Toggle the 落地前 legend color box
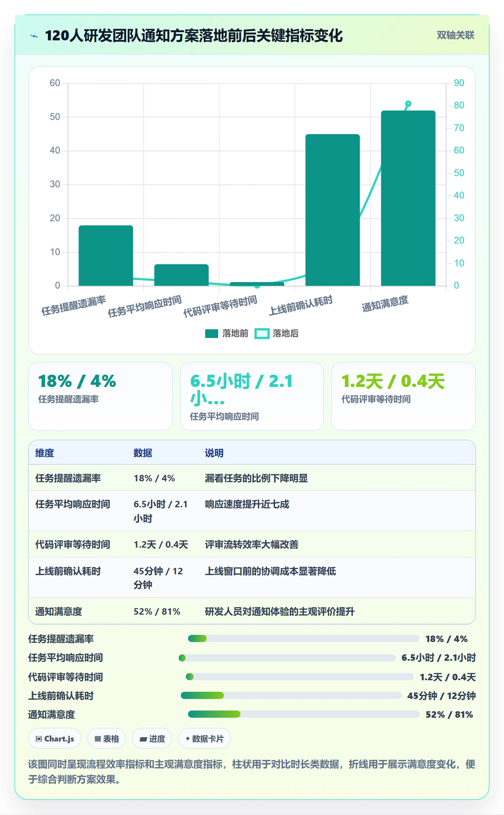The height and width of the screenshot is (815, 504). [212, 334]
